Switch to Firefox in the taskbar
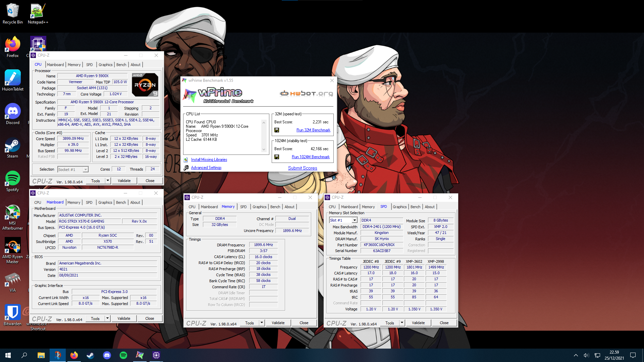 (74, 355)
